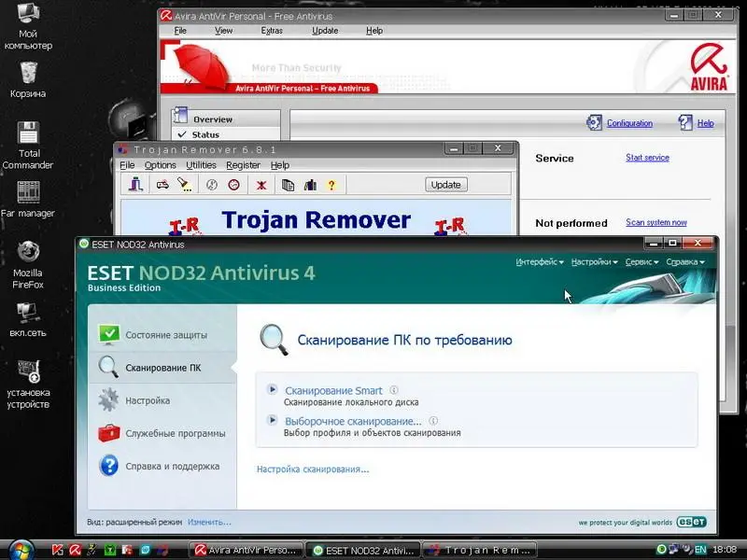The height and width of the screenshot is (560, 747).
Task: Expand the Выборочное сканирование arrow
Action: point(272,420)
